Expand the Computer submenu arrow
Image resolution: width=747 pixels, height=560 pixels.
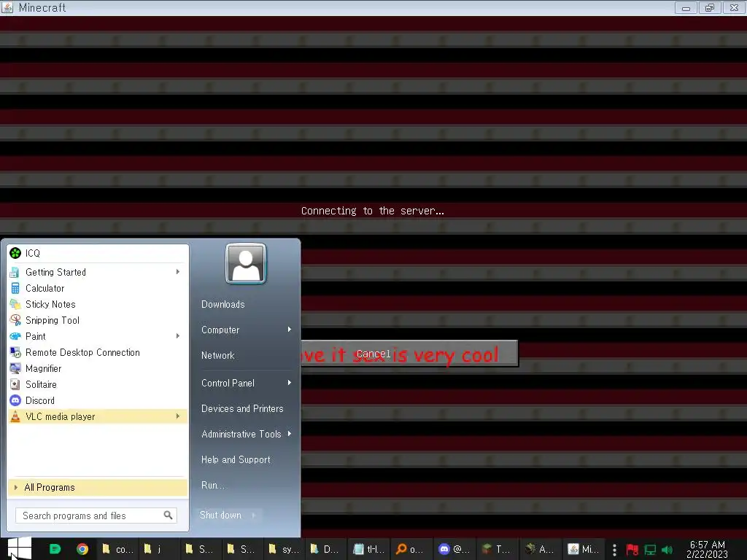pos(289,330)
